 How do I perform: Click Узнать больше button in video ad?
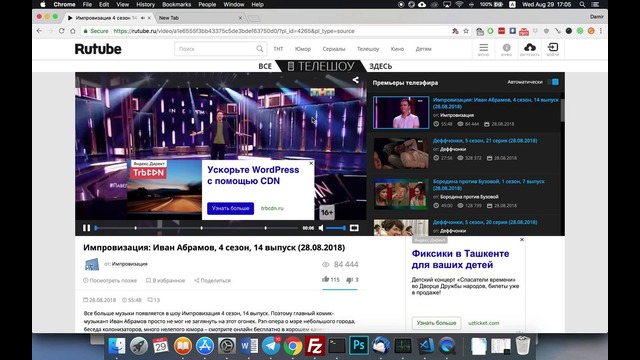(230, 208)
